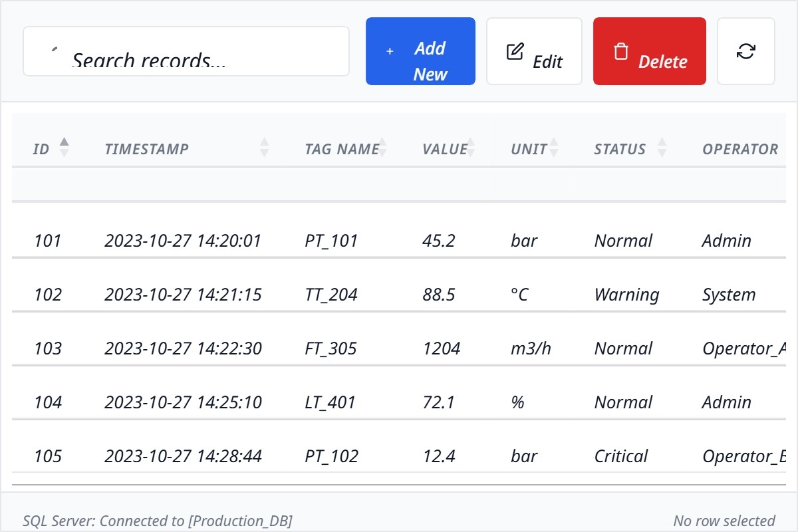This screenshot has width=798, height=532.
Task: Sort by Status column arrows
Action: click(662, 146)
